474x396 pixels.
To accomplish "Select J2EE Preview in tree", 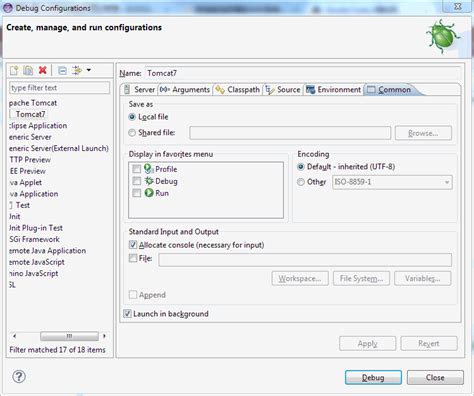I will click(28, 171).
